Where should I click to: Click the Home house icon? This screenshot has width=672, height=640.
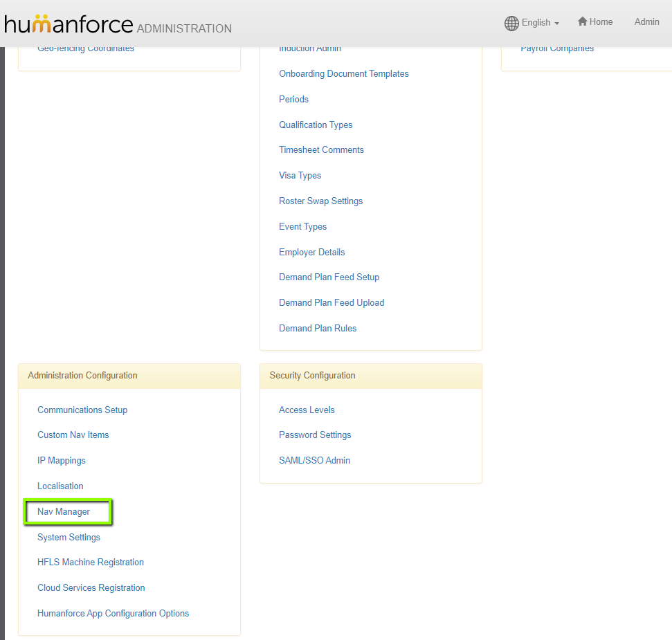[582, 21]
